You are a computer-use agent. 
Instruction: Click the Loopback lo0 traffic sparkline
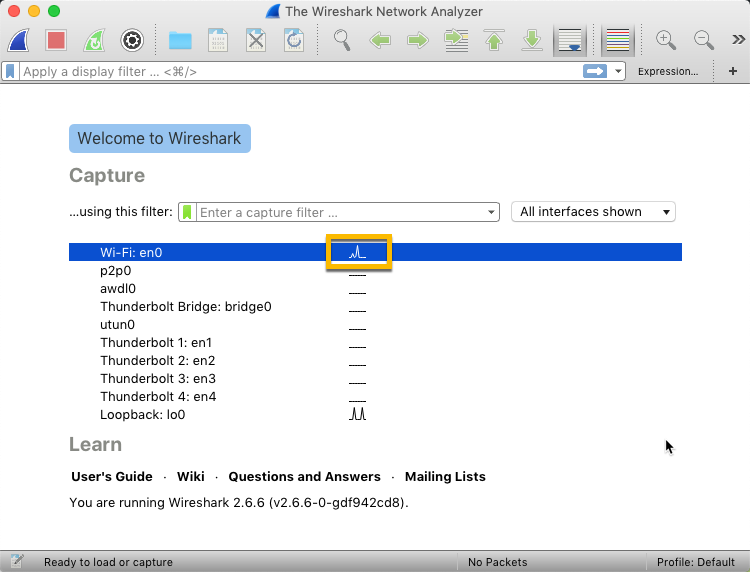pos(357,414)
